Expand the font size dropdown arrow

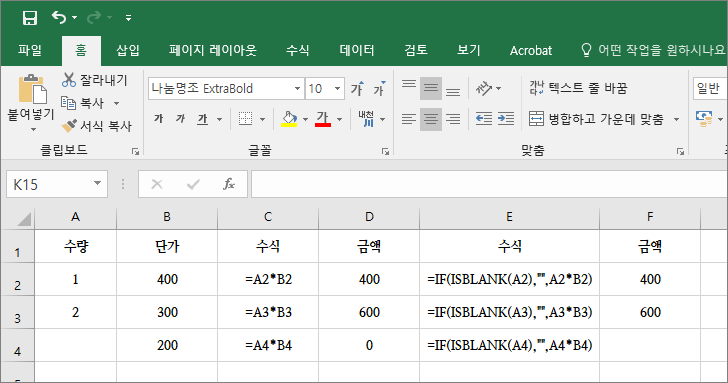tap(338, 88)
